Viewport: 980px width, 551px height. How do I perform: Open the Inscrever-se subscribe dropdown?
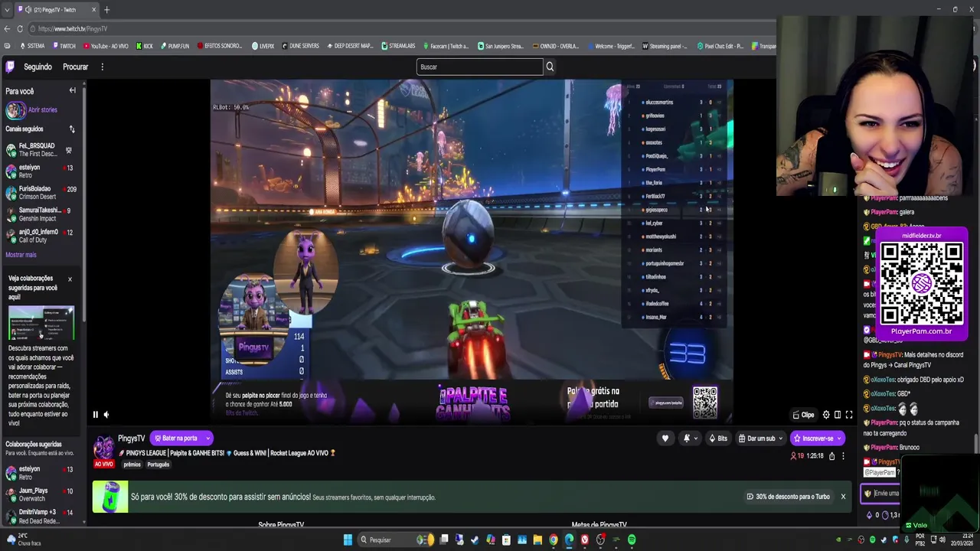click(x=817, y=439)
